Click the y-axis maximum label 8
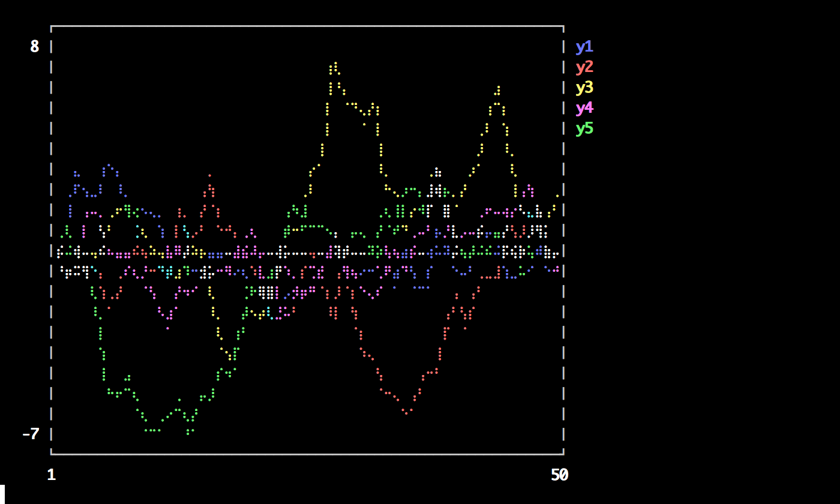Image resolution: width=840 pixels, height=504 pixels. [x=35, y=47]
